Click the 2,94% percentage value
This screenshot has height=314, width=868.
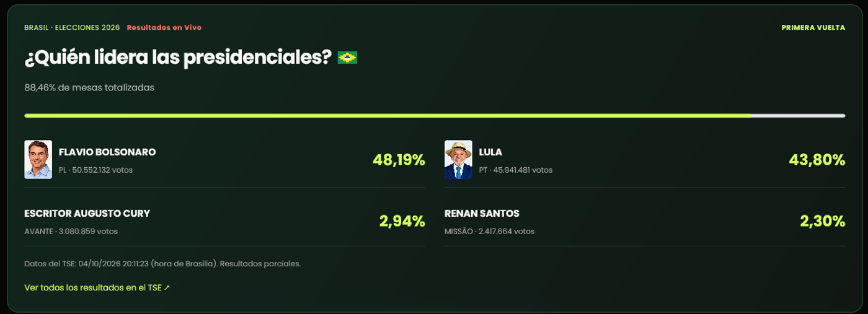pyautogui.click(x=402, y=221)
